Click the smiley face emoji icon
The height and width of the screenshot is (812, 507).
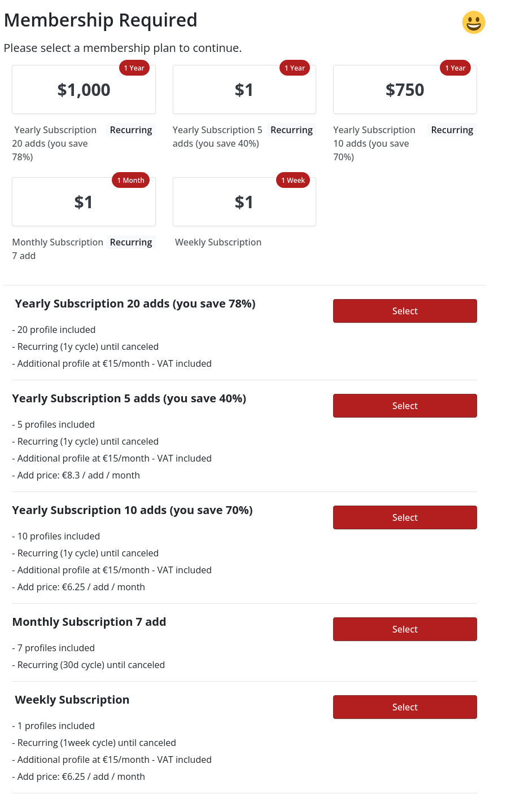(473, 23)
